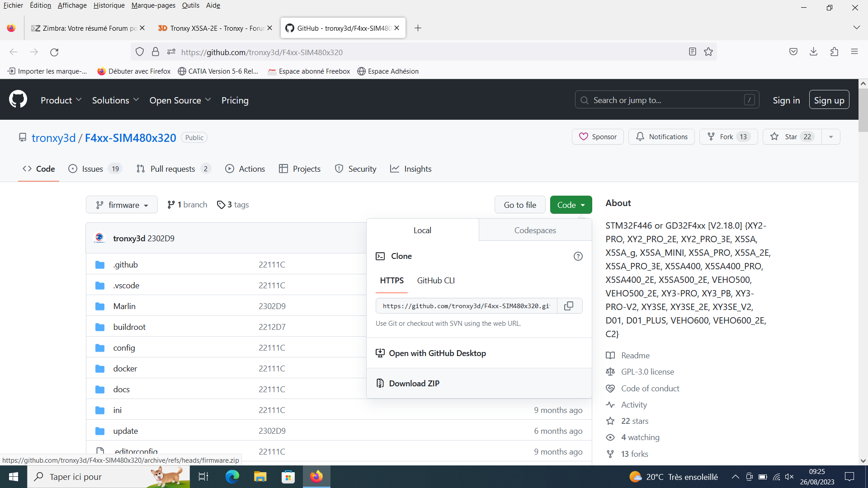Open the 3 tags link
The height and width of the screenshot is (488, 868).
click(x=233, y=205)
